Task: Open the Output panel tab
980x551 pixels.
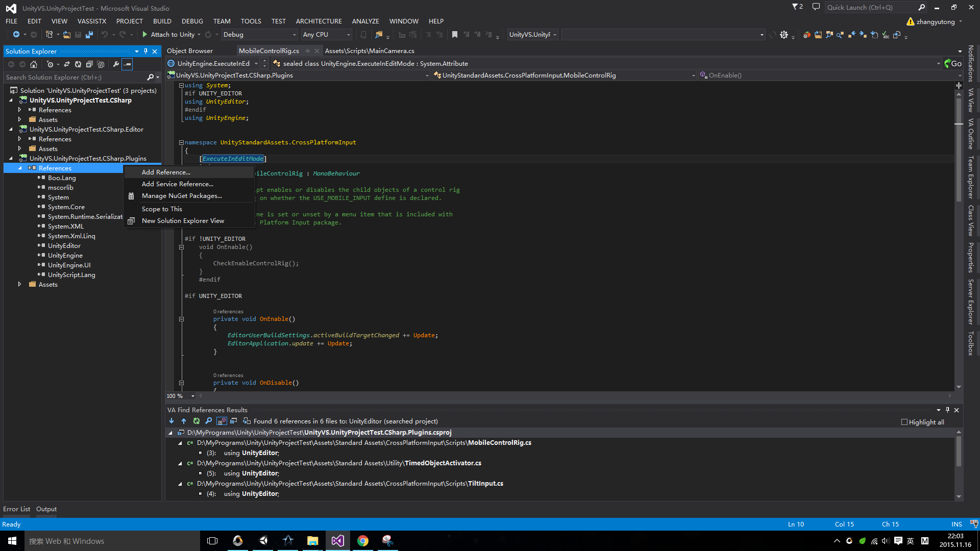Action: (x=46, y=509)
